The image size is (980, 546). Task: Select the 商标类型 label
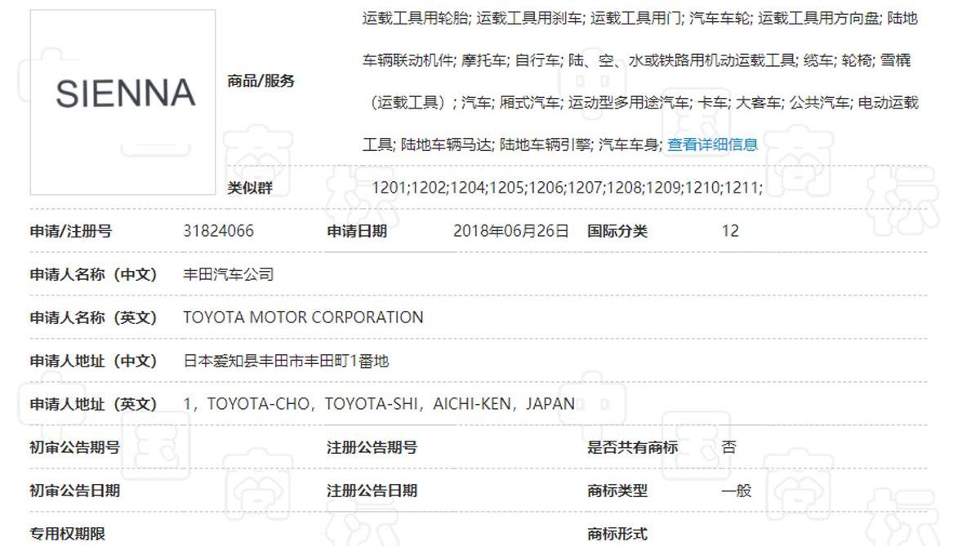(617, 491)
